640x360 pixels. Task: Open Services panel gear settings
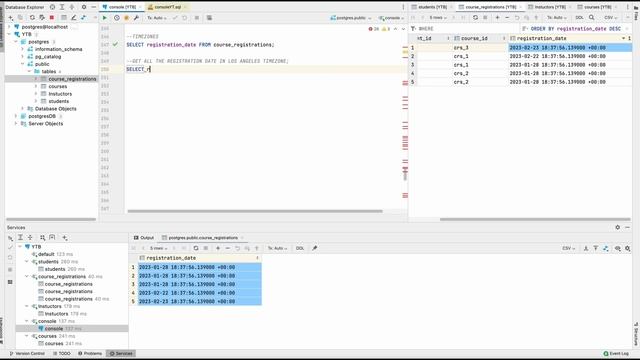coord(618,227)
